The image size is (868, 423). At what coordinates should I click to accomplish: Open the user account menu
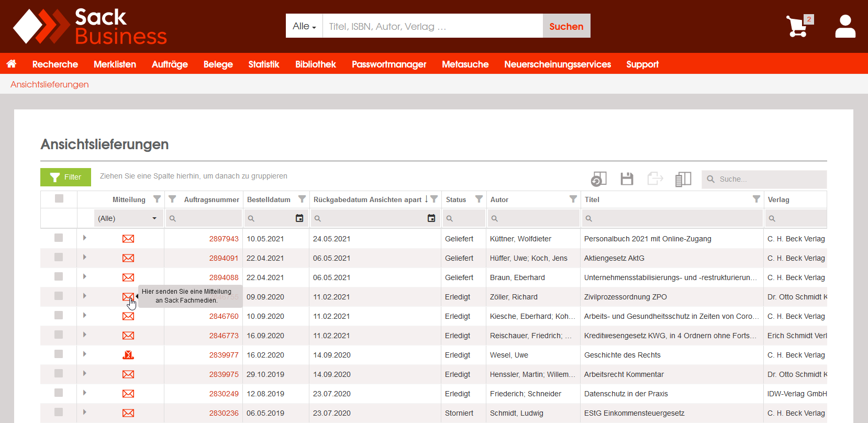click(845, 26)
